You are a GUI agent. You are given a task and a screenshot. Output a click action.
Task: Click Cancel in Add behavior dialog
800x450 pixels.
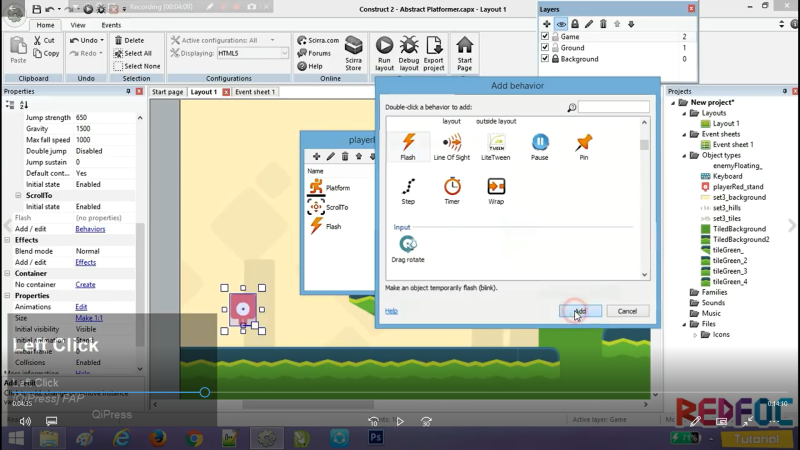tap(628, 311)
